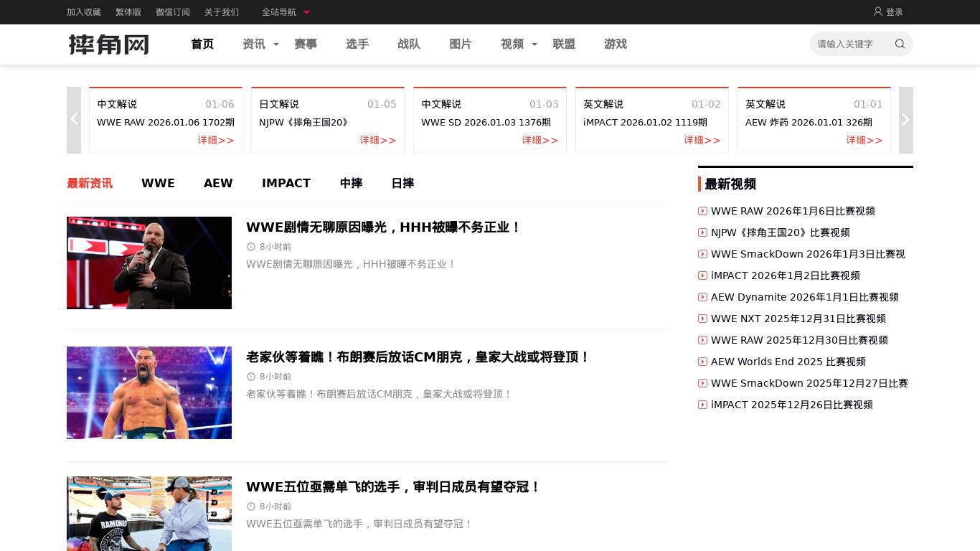Click the play icon beside iMPACT 2025年12月26日视频
Viewport: 980px width, 551px height.
pos(702,405)
